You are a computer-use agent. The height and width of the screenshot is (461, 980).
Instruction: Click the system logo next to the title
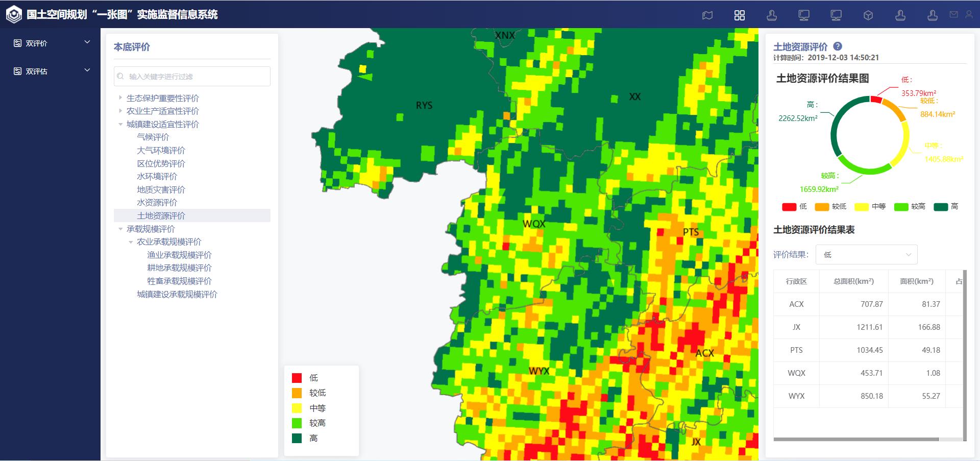point(14,14)
